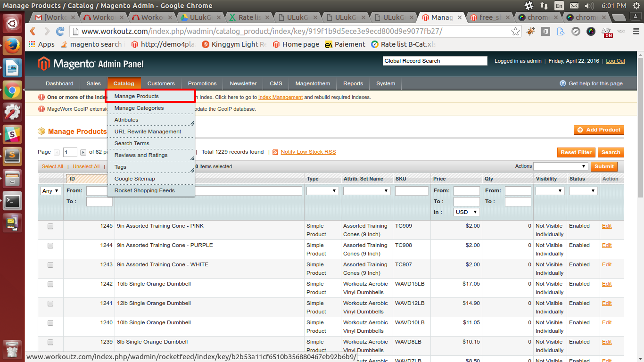
Task: Click the help question mark icon
Action: pyautogui.click(x=562, y=83)
